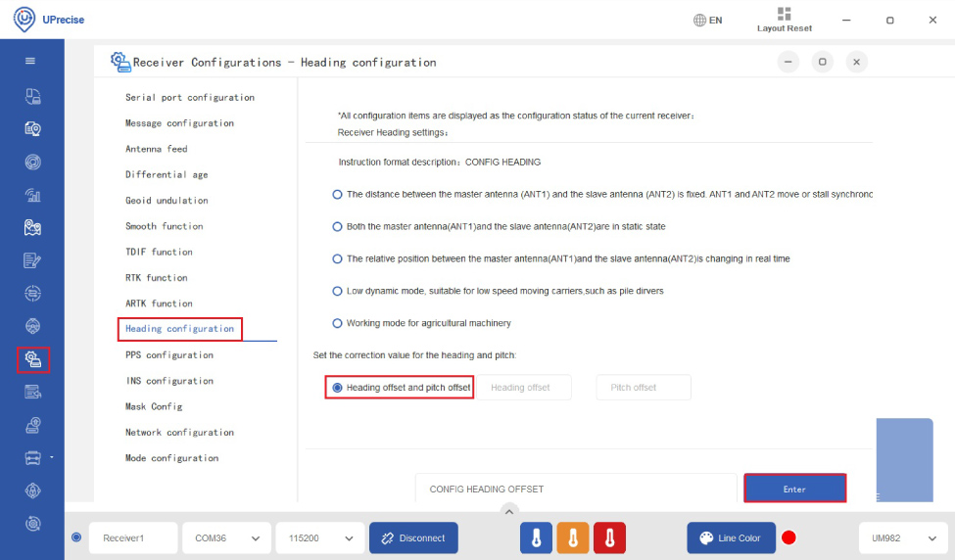The width and height of the screenshot is (955, 560).
Task: Click the Layout Reset icon
Action: [x=784, y=15]
